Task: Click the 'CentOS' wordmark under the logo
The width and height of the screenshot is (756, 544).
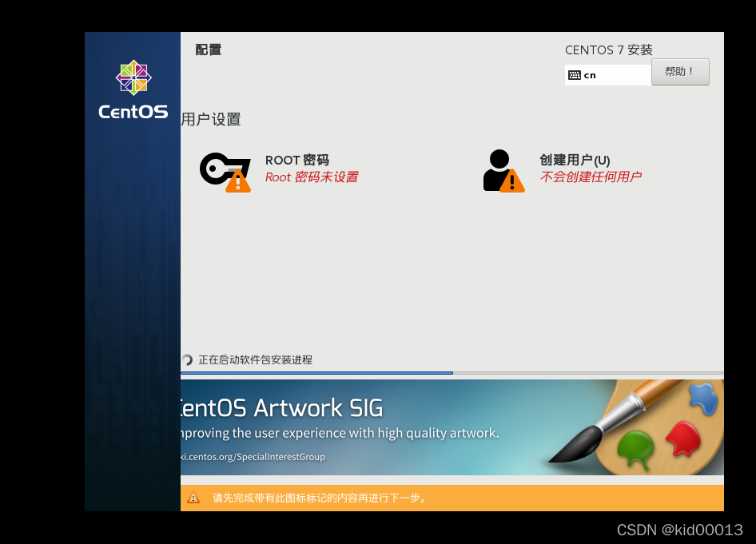Action: pos(133,113)
